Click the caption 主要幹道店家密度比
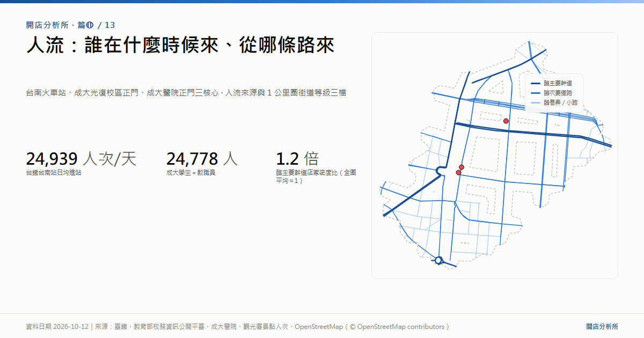Viewport: 644px width, 338px height. tap(316, 177)
